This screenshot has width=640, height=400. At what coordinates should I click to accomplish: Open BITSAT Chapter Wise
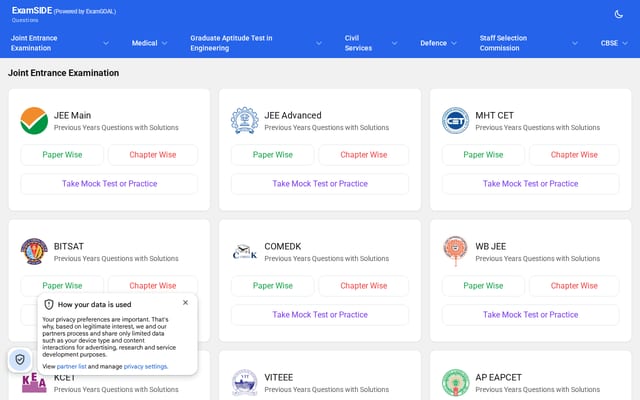click(153, 285)
